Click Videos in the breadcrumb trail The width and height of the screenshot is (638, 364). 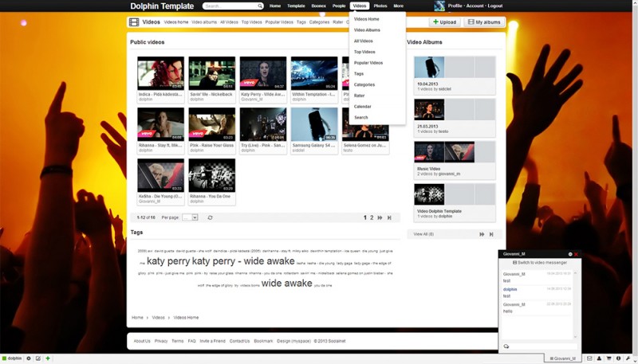(x=158, y=318)
